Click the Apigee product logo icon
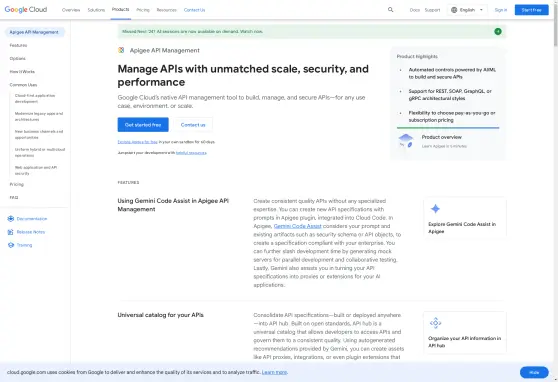Screen dimensions: 558x382 121,50
